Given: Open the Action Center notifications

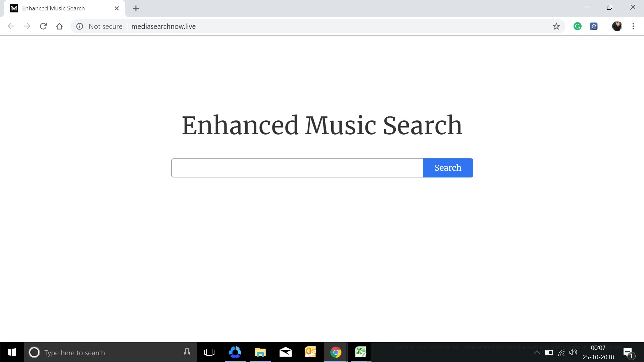Looking at the screenshot, I should point(628,352).
